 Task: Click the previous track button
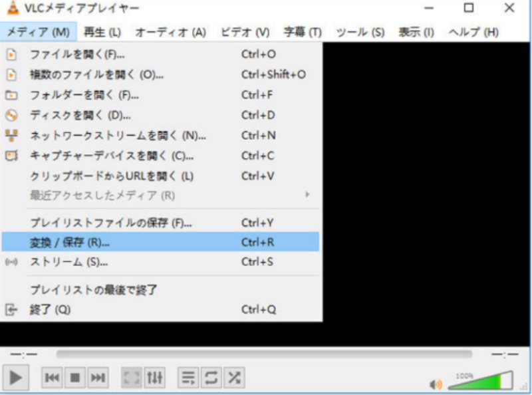coord(52,377)
